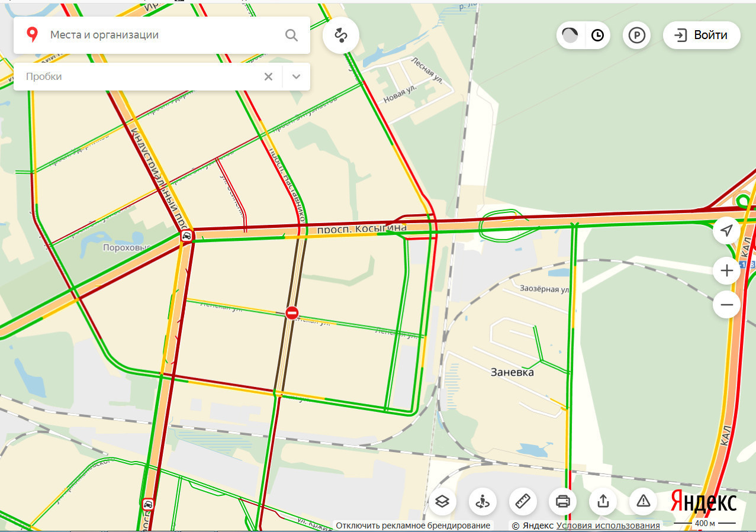Zoom in with the plus button
Viewport: 756px width, 532px height.
[x=727, y=272]
